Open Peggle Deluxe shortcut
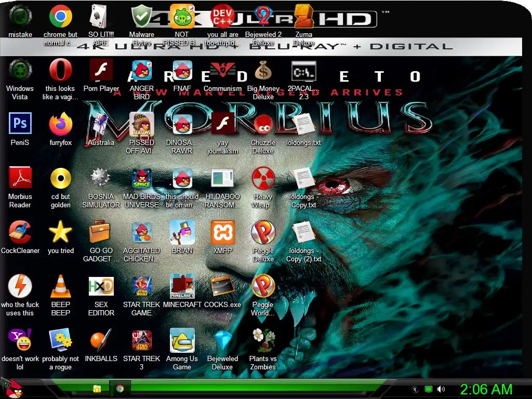The image size is (532, 399). click(x=263, y=232)
